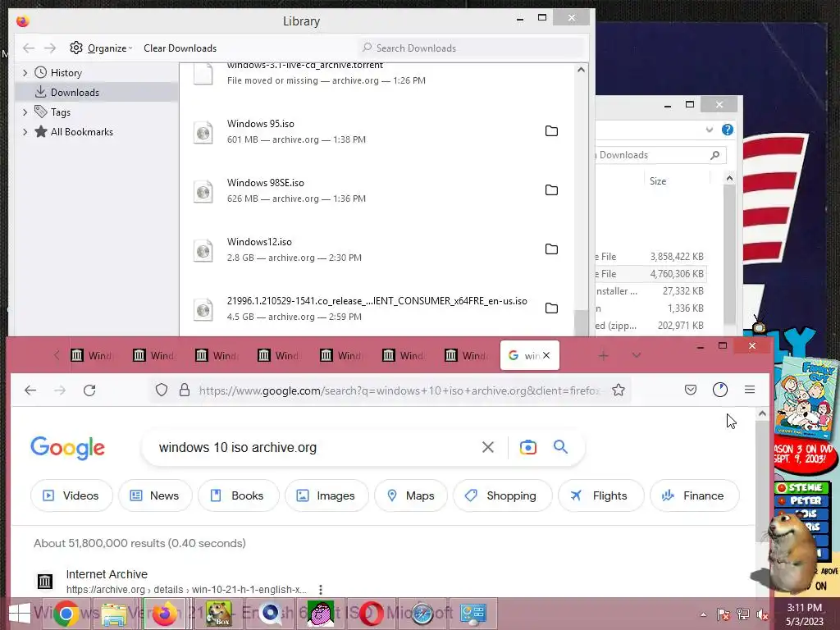The height and width of the screenshot is (630, 840).
Task: Switch to Firefox on the taskbar
Action: (164, 614)
